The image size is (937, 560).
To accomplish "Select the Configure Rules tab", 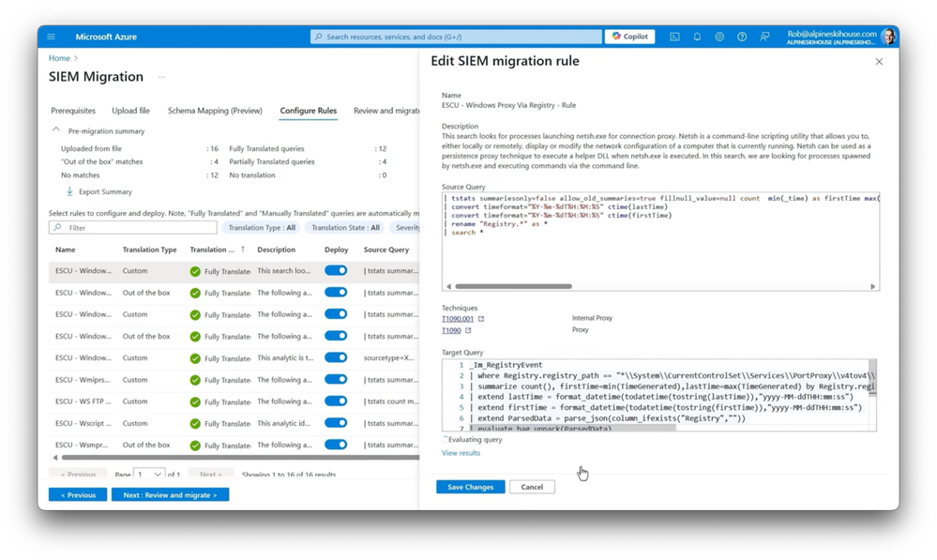I will pos(309,111).
